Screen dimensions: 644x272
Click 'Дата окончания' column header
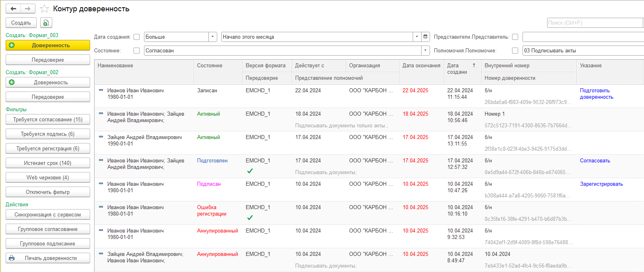(x=422, y=72)
